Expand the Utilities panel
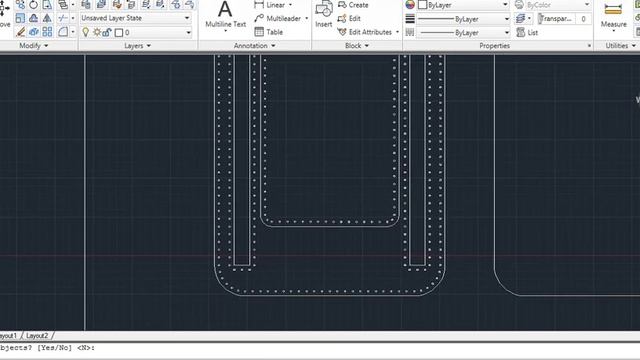The image size is (640, 360). [621, 46]
